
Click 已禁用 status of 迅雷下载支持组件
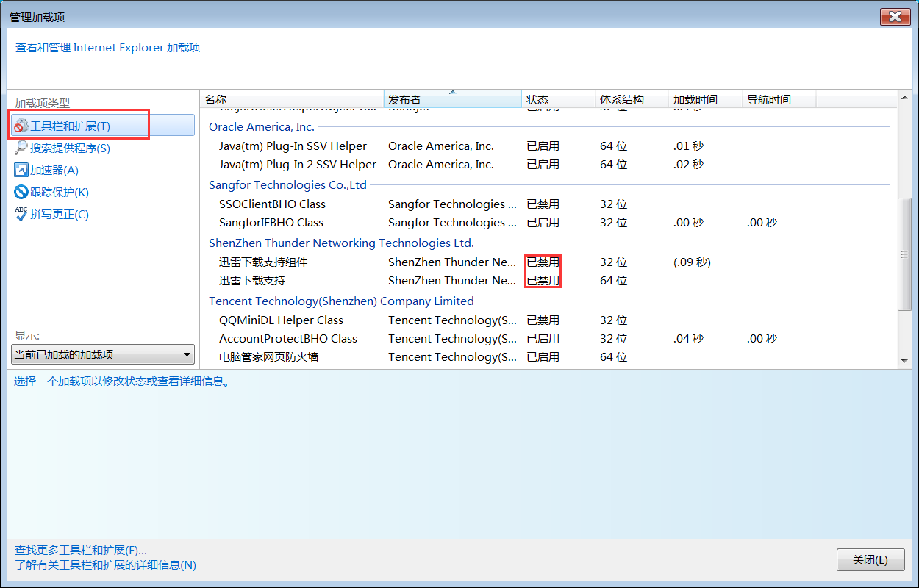tap(543, 262)
